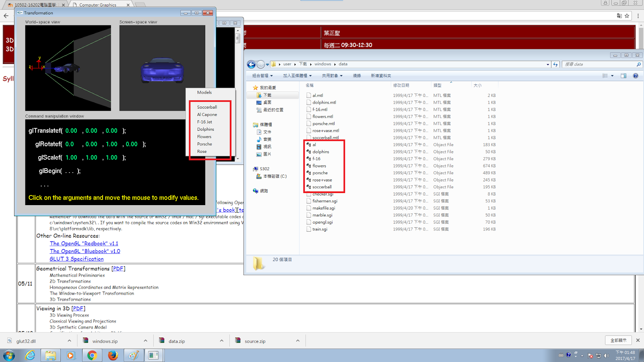Select the fishermen.sgi file
Viewport: 644px width, 362px height.
click(x=325, y=201)
